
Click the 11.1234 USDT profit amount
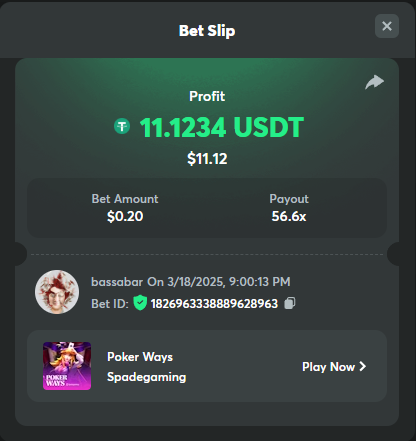[222, 127]
